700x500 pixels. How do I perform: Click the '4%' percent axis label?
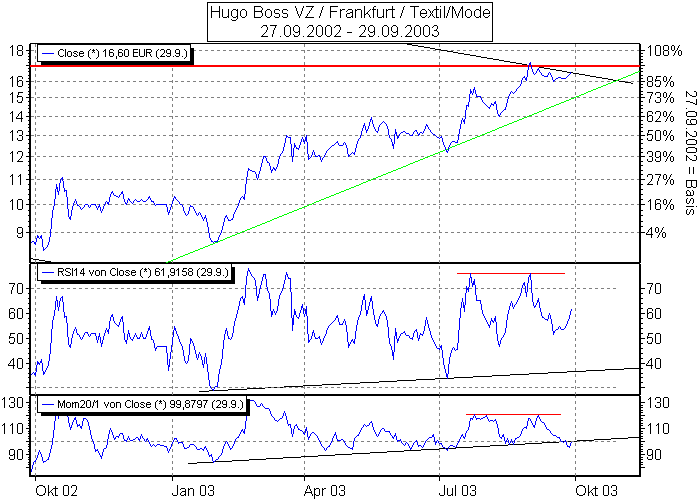tap(657, 232)
